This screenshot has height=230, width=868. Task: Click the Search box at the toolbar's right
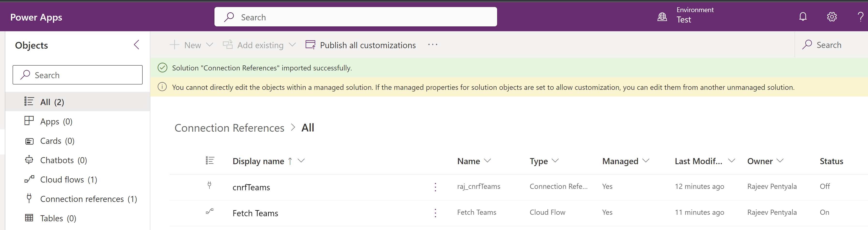(x=831, y=45)
